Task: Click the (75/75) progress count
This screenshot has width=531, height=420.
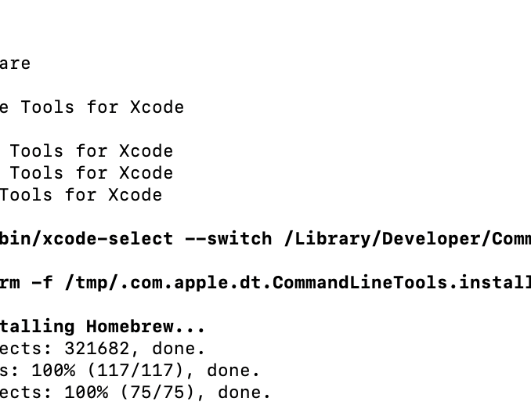Action: pos(162,393)
